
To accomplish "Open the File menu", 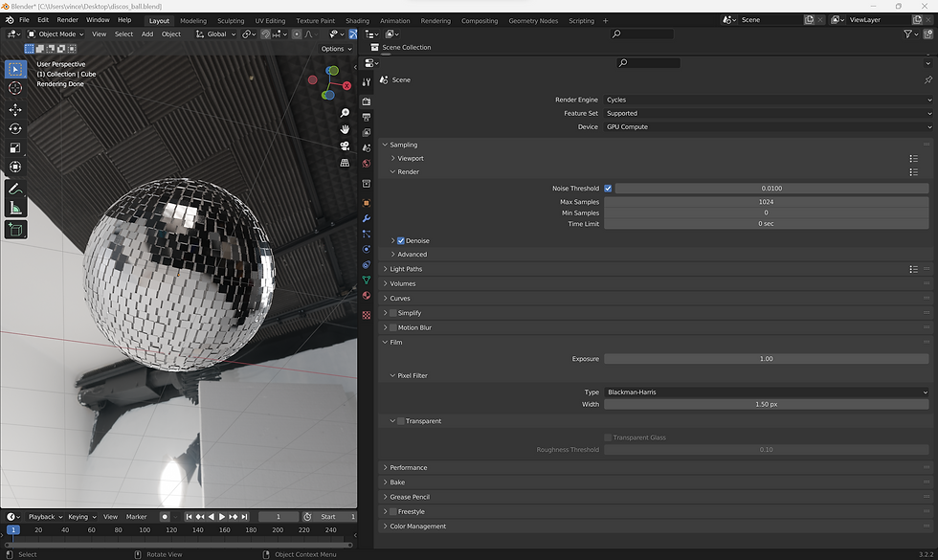I will click(x=24, y=20).
